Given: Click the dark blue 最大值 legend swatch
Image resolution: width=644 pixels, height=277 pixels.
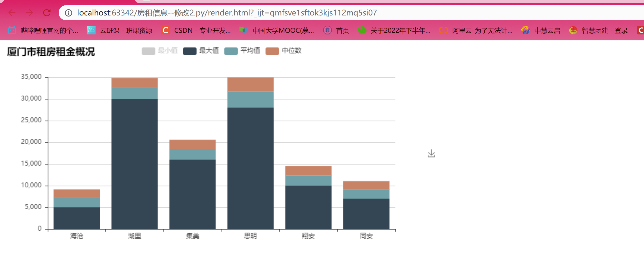Looking at the screenshot, I should point(190,51).
